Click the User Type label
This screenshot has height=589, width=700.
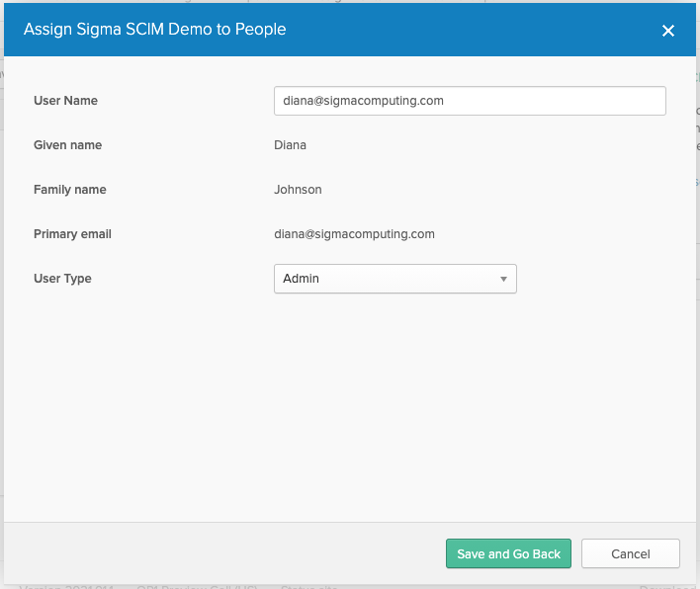(62, 279)
